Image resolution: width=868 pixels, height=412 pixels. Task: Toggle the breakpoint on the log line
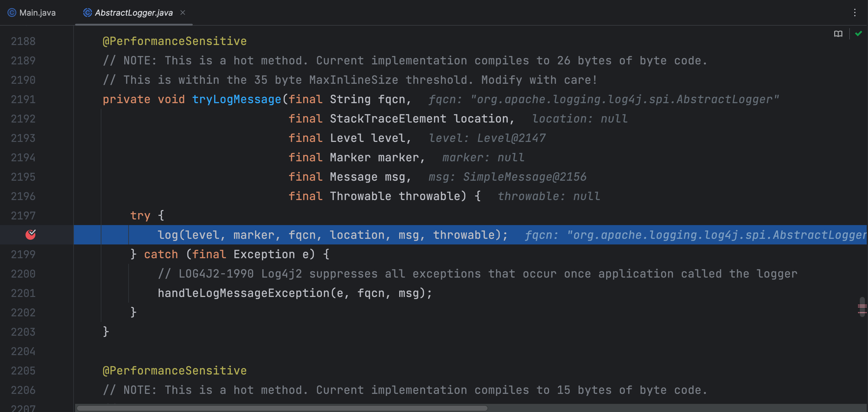click(x=31, y=235)
